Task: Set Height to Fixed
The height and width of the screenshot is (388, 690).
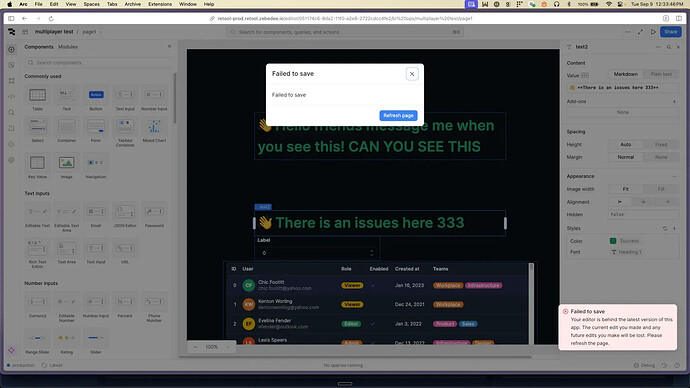Action: (661, 144)
